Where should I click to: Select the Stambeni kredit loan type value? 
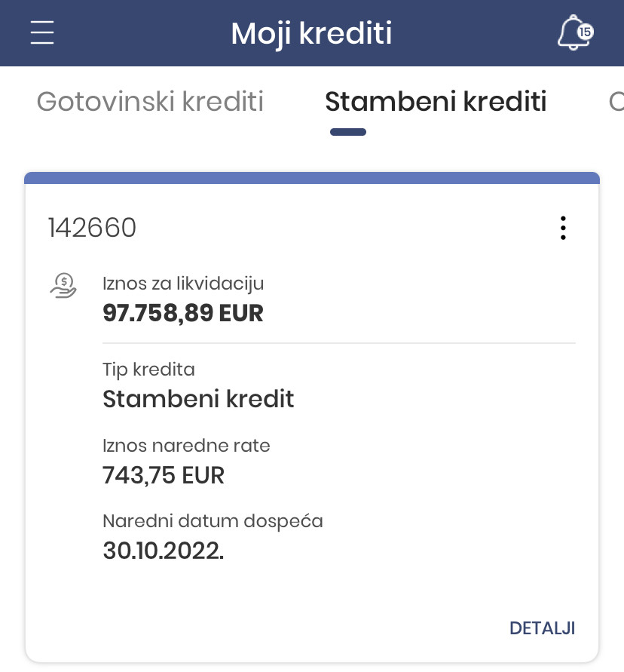tap(198, 398)
